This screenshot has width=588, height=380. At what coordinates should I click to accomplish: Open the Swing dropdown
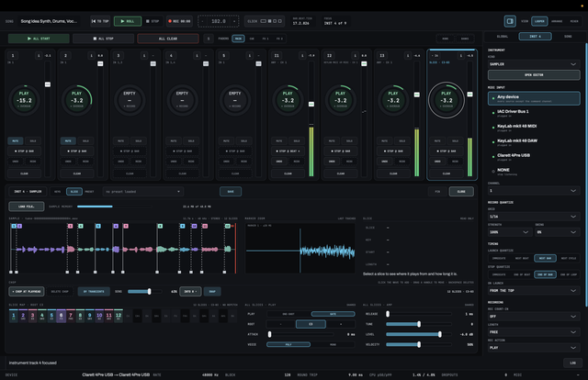pyautogui.click(x=558, y=232)
